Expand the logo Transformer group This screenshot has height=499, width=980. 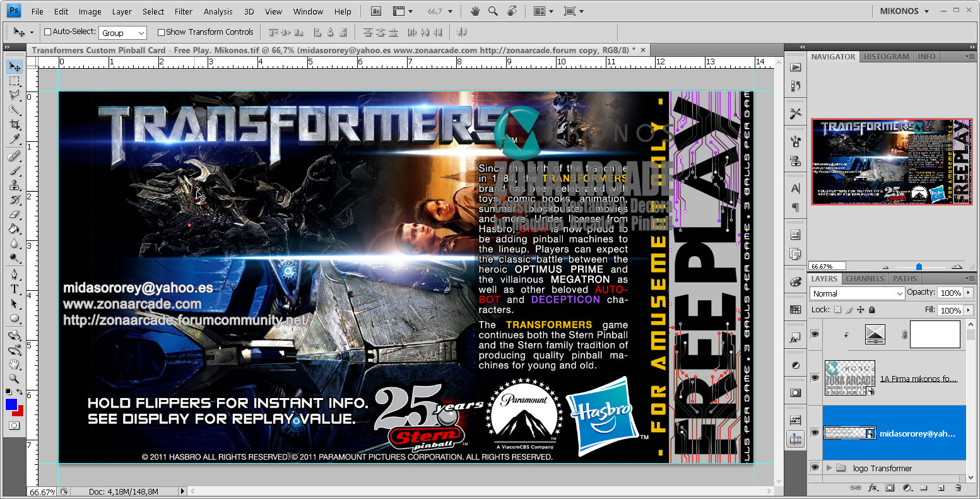tap(829, 468)
